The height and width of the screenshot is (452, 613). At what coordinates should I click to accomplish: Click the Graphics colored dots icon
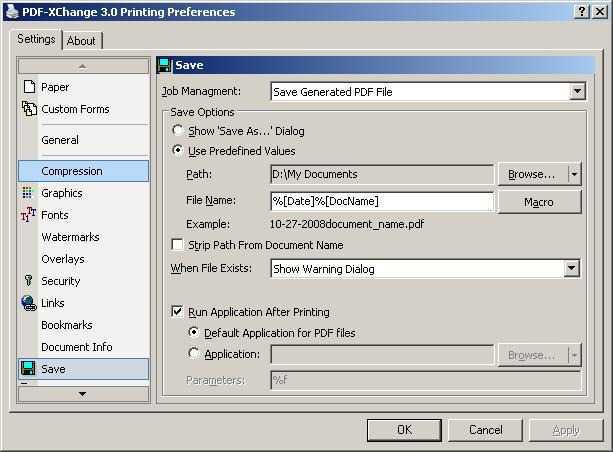(x=27, y=193)
